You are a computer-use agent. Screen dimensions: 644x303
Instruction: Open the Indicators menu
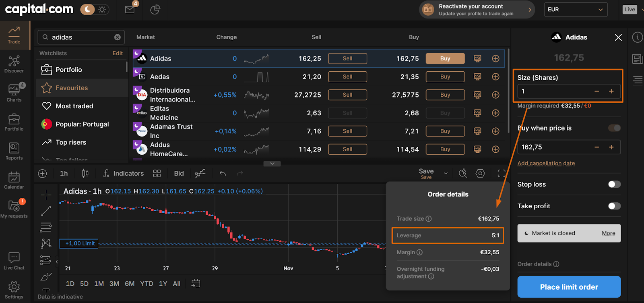[x=123, y=173]
